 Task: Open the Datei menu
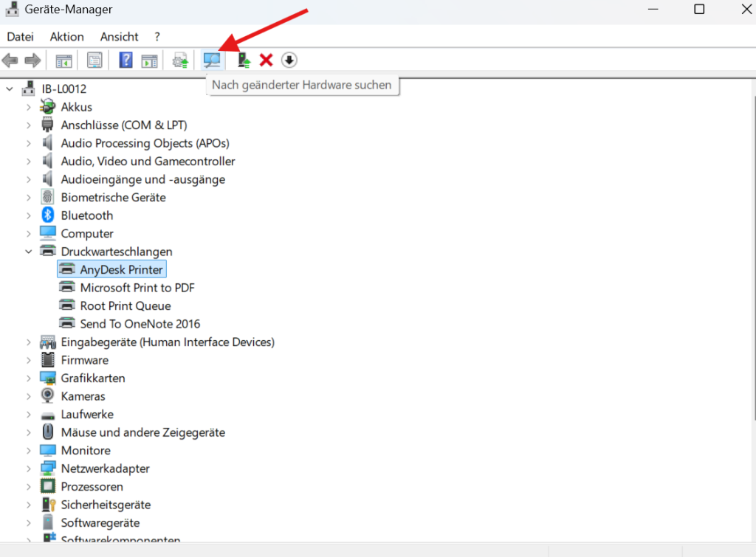pyautogui.click(x=20, y=37)
